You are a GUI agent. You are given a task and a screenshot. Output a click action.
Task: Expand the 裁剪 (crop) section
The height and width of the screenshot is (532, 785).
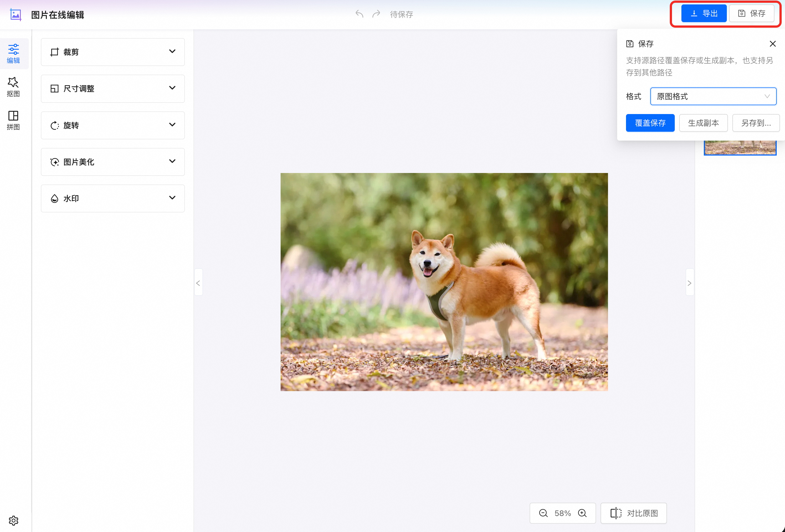[x=112, y=52]
